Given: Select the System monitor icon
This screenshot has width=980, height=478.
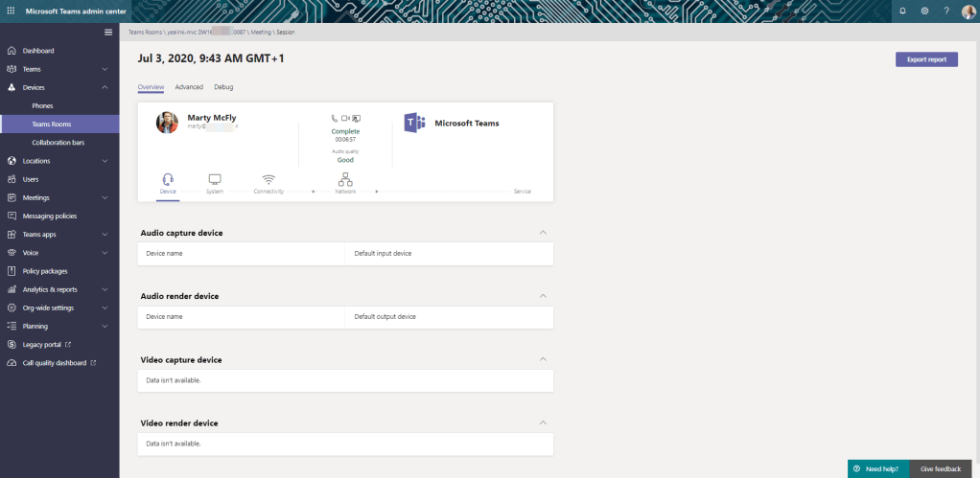Looking at the screenshot, I should coord(215,179).
